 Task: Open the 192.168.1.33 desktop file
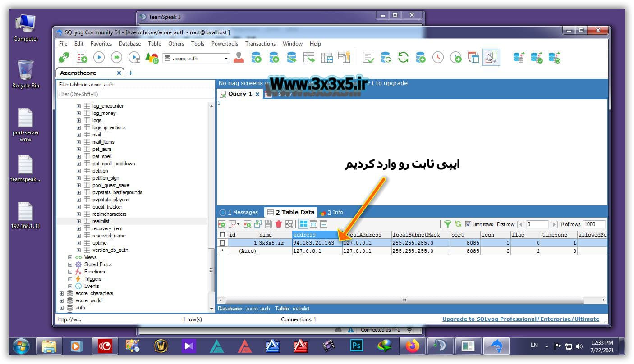(x=25, y=215)
